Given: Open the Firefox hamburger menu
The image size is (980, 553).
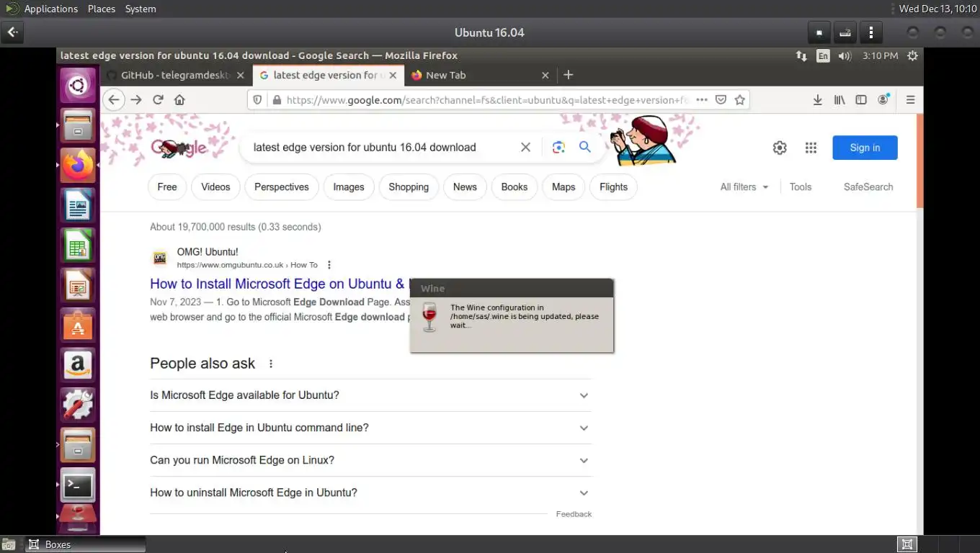Looking at the screenshot, I should [910, 100].
